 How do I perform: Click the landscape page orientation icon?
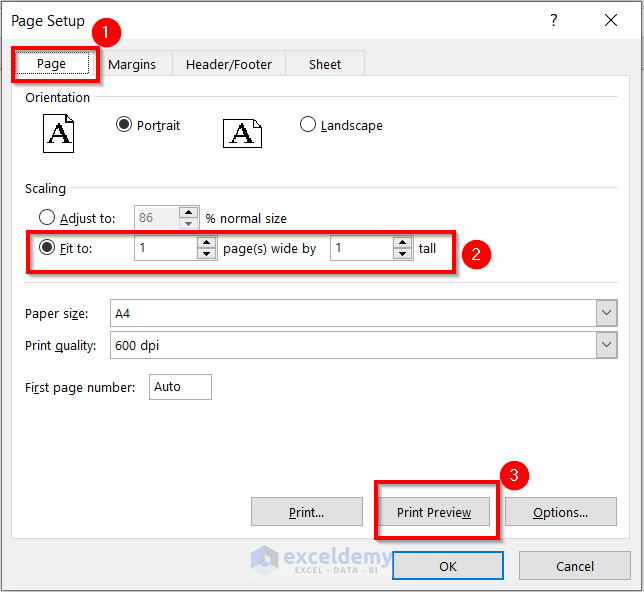coord(242,134)
